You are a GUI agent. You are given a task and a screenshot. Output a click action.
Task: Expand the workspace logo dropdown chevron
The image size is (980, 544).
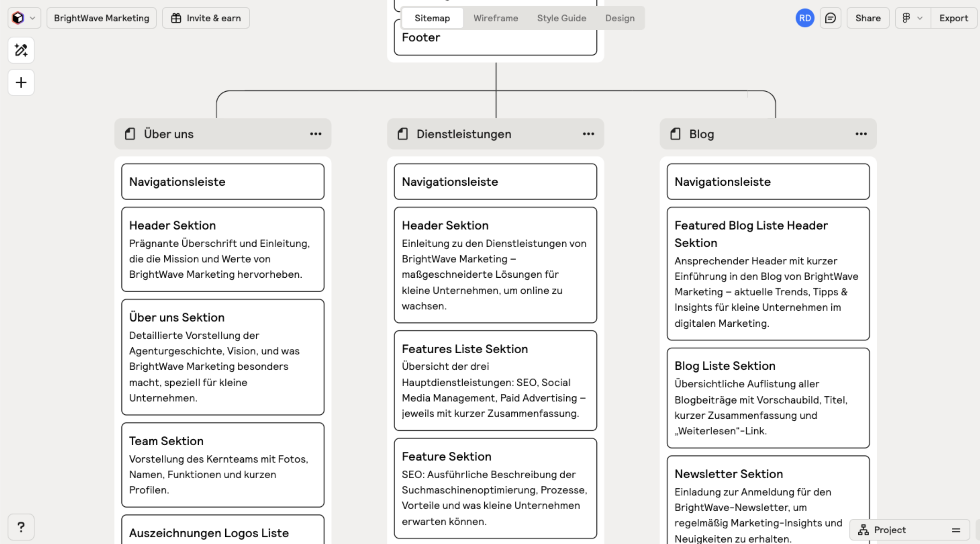point(33,18)
